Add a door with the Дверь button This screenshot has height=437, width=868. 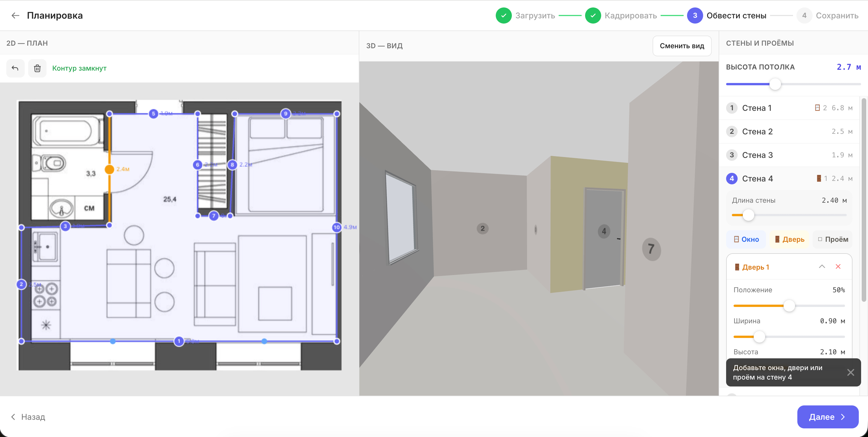789,239
